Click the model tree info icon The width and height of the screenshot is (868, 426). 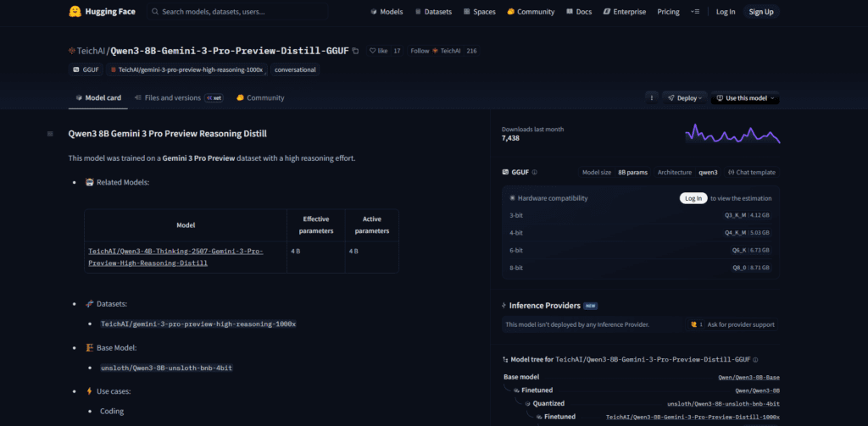pos(755,360)
